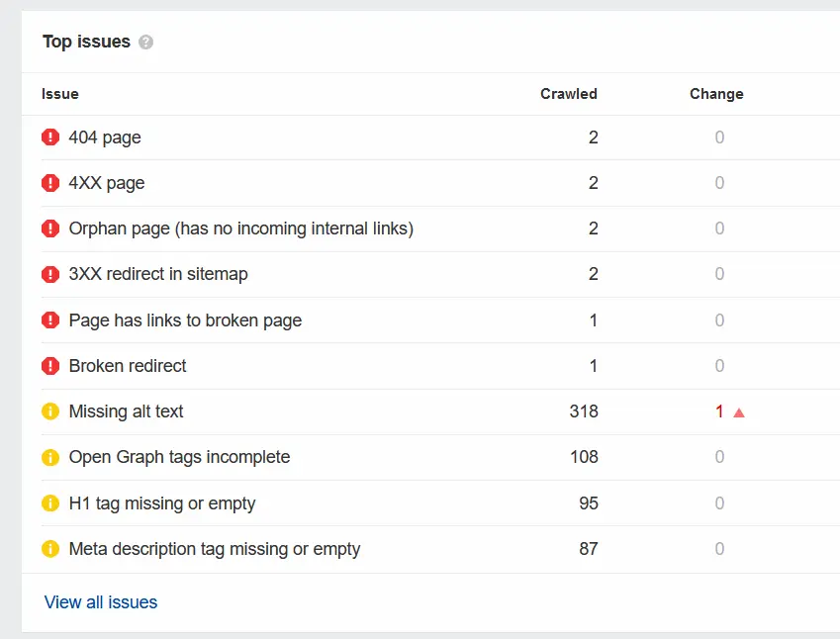Click the 318 crawled count for Missing alt text

584,411
